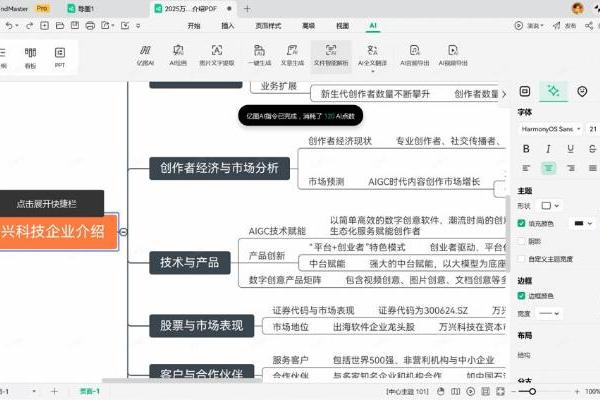Viewport: 600px width, 400px height.
Task: Open the map-pin face icon tab in right panel
Action: tap(582, 91)
